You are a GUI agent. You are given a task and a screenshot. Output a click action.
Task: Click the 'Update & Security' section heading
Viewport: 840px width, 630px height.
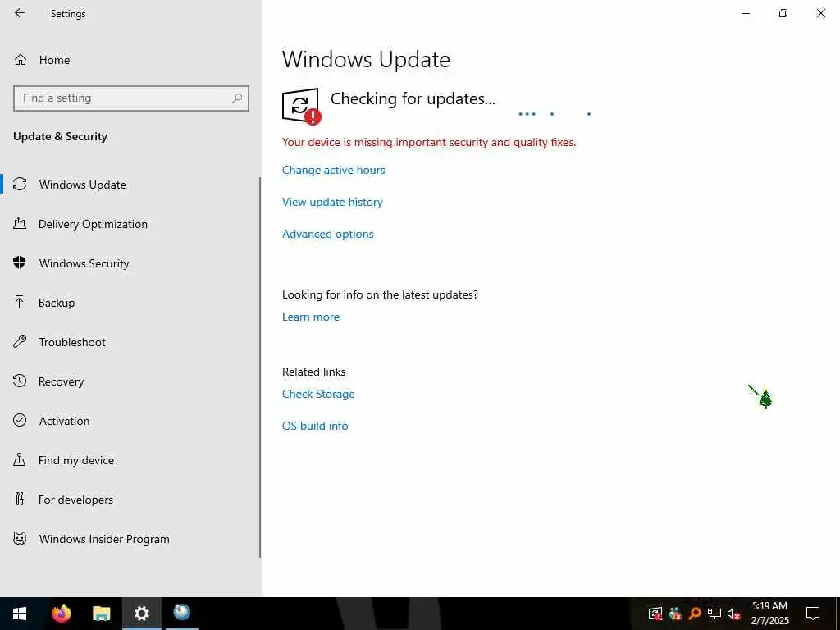(60, 137)
